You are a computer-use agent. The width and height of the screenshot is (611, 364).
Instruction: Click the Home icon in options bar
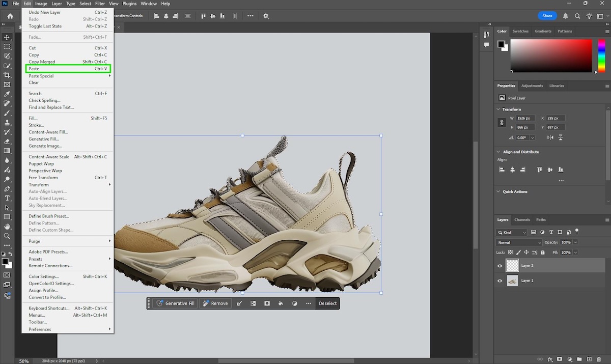click(x=10, y=16)
